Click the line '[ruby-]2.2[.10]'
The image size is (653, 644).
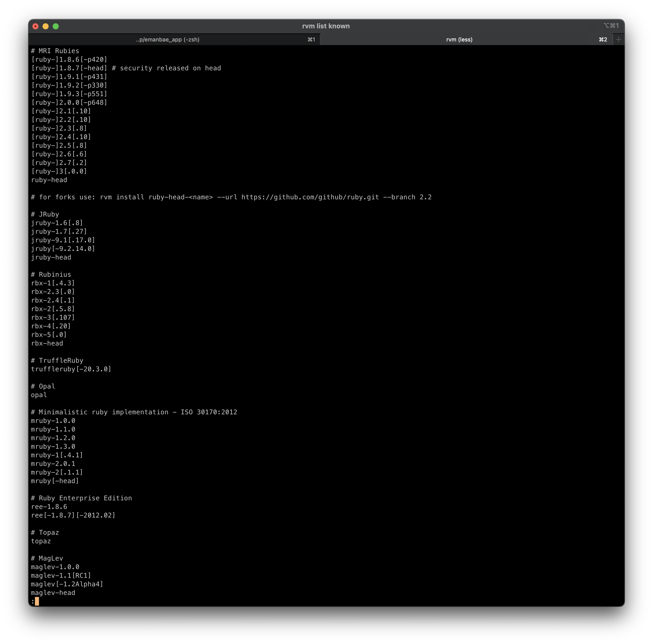point(61,120)
